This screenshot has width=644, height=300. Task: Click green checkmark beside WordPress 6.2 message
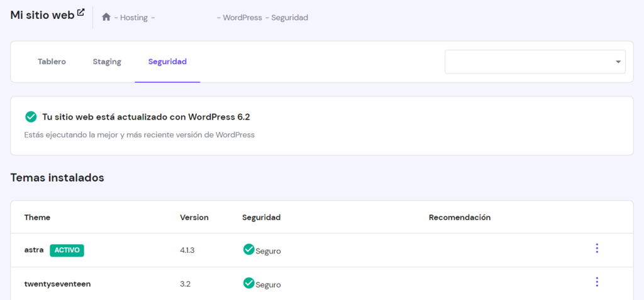(x=31, y=117)
